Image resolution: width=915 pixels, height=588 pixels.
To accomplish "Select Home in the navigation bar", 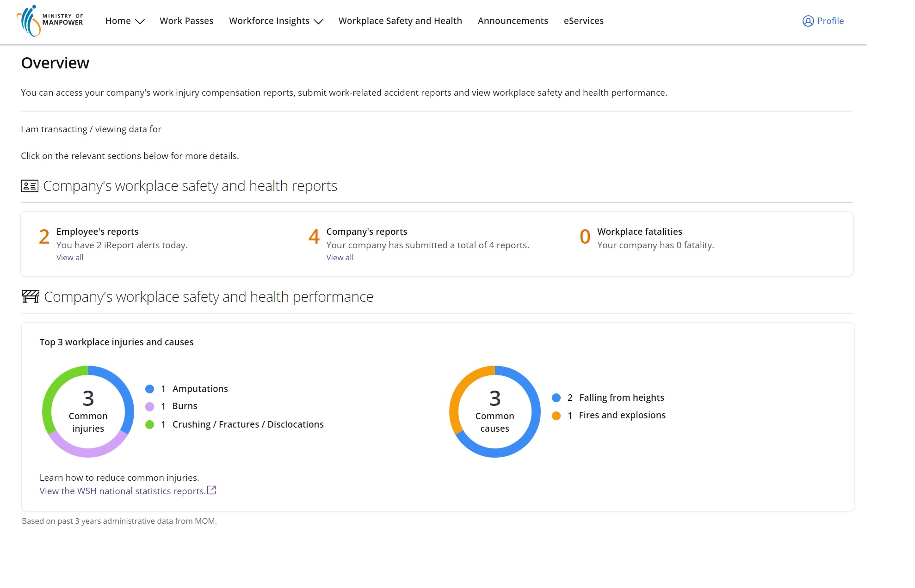I will 118,21.
